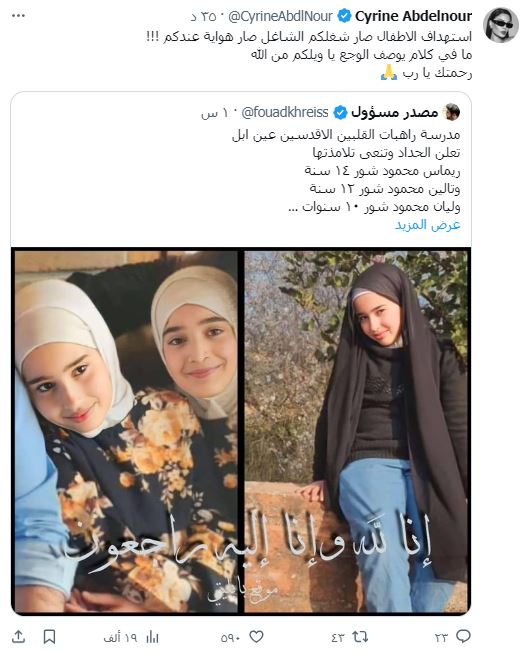Click the repost arrows icon
The height and width of the screenshot is (653, 525).
point(360,636)
